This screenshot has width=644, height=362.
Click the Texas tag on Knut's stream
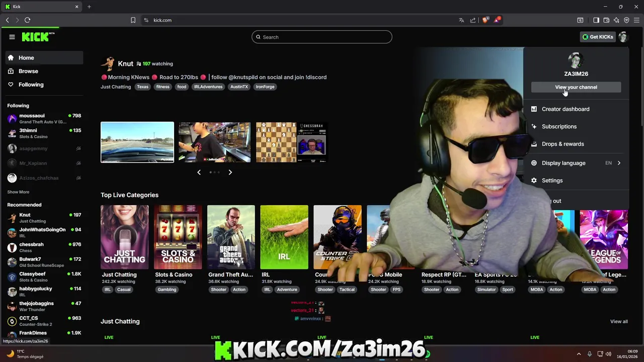(143, 87)
